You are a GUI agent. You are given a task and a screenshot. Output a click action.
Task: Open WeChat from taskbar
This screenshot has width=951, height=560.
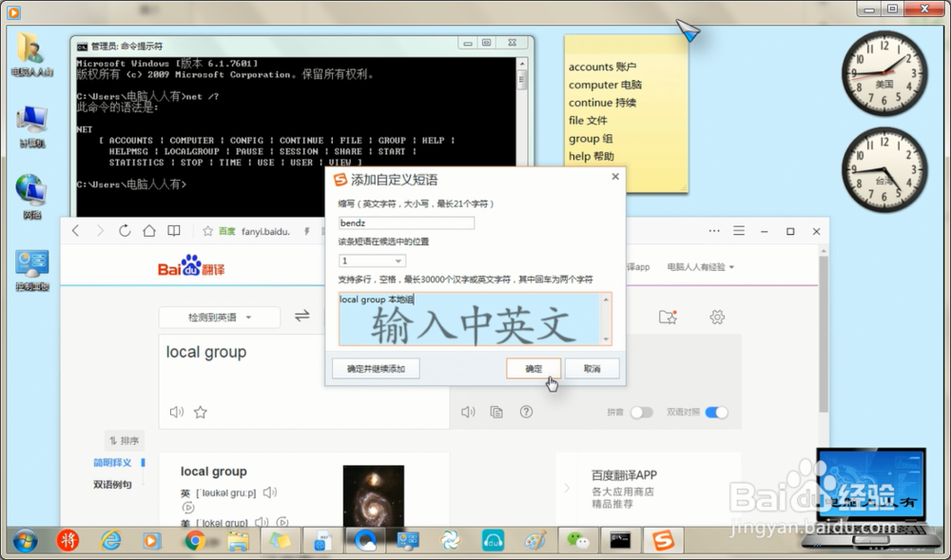[577, 541]
